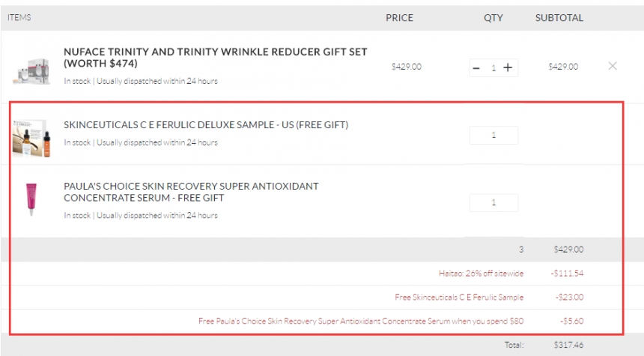The width and height of the screenshot is (644, 356).
Task: Click the Haitao 26% off sitewide discount text
Action: 481,274
